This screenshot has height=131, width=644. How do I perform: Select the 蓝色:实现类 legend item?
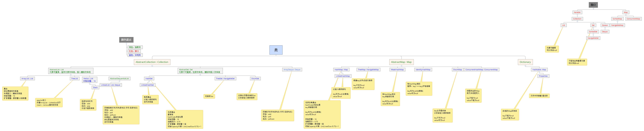coord(135,55)
